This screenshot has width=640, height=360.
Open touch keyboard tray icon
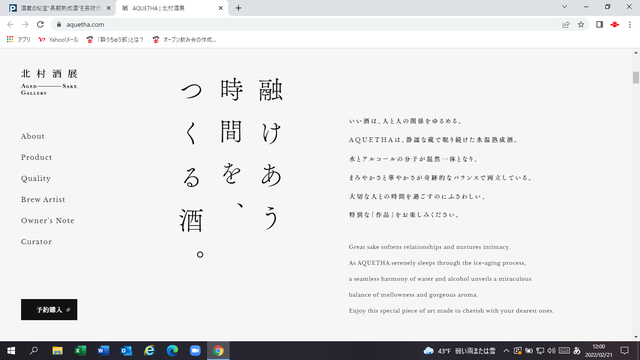coord(564,351)
